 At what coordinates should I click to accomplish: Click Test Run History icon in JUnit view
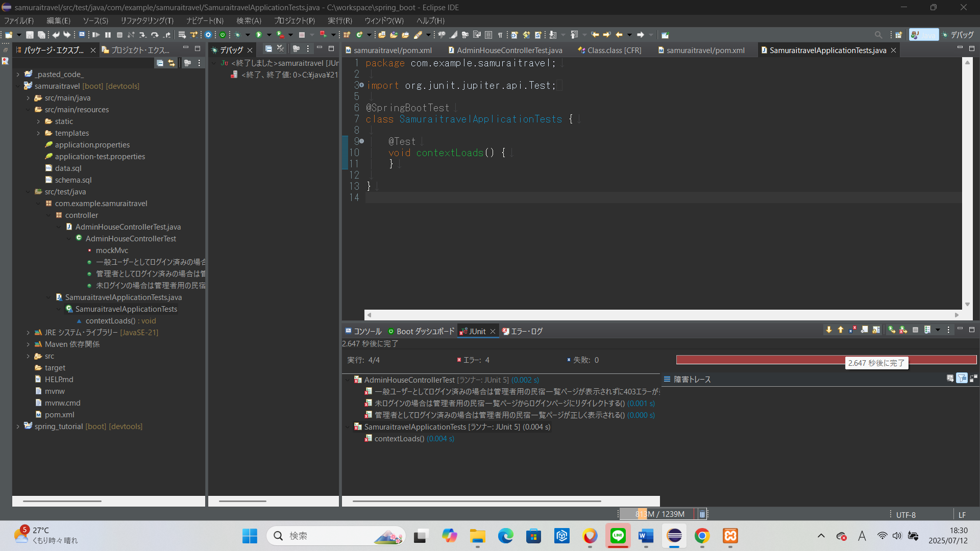coord(927,330)
